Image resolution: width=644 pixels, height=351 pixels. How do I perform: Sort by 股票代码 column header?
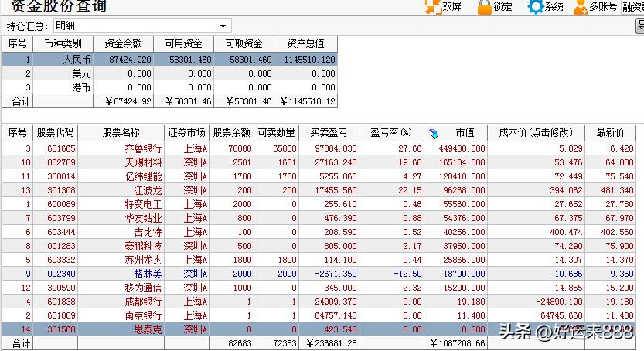point(55,133)
